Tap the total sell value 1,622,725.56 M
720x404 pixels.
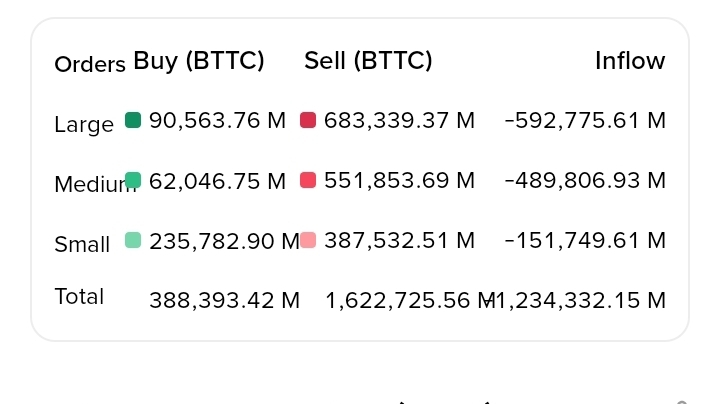point(408,300)
